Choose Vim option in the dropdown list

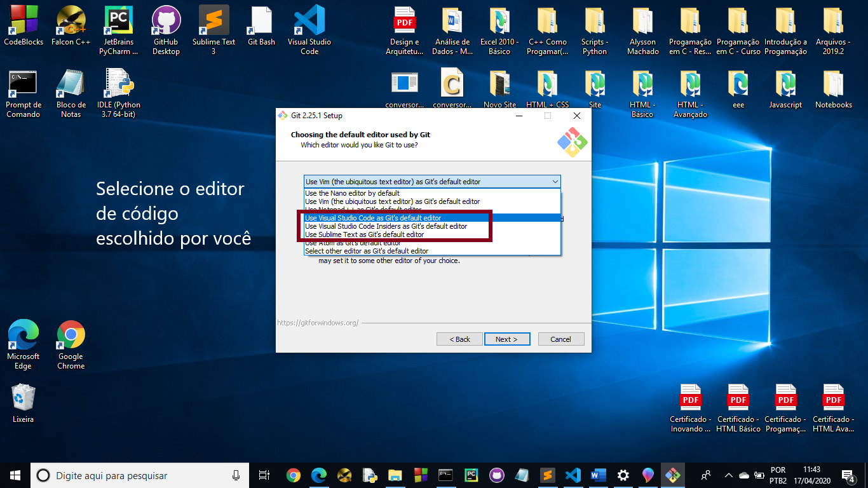[x=432, y=201]
